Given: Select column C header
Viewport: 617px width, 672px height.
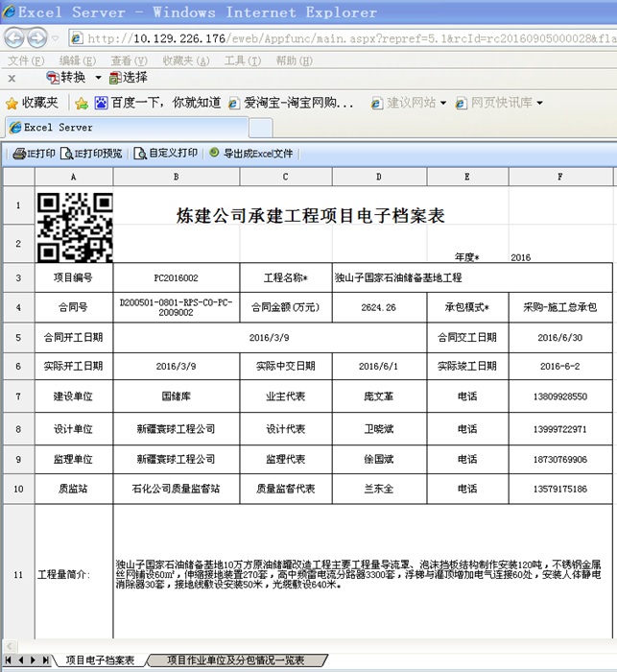Looking at the screenshot, I should coord(286,177).
